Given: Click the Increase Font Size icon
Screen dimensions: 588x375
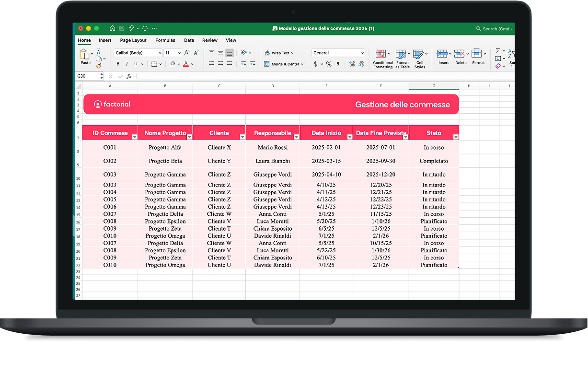Looking at the screenshot, I should [x=187, y=53].
